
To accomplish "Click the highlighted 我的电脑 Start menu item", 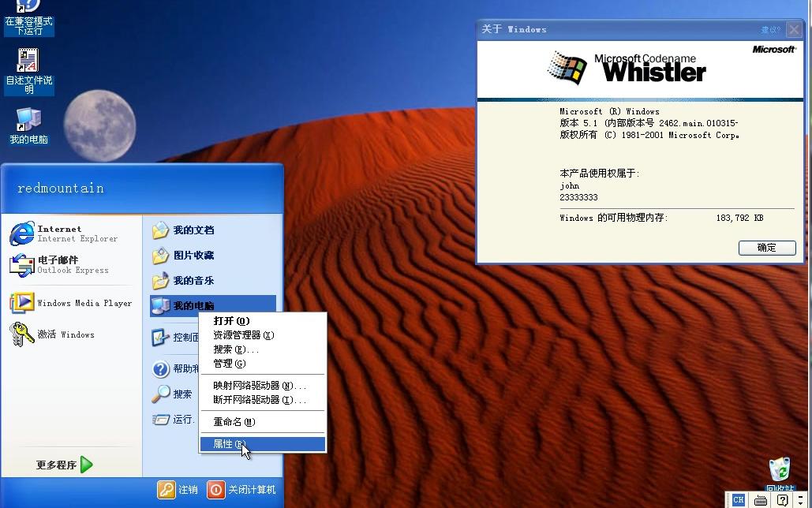I will [x=212, y=305].
